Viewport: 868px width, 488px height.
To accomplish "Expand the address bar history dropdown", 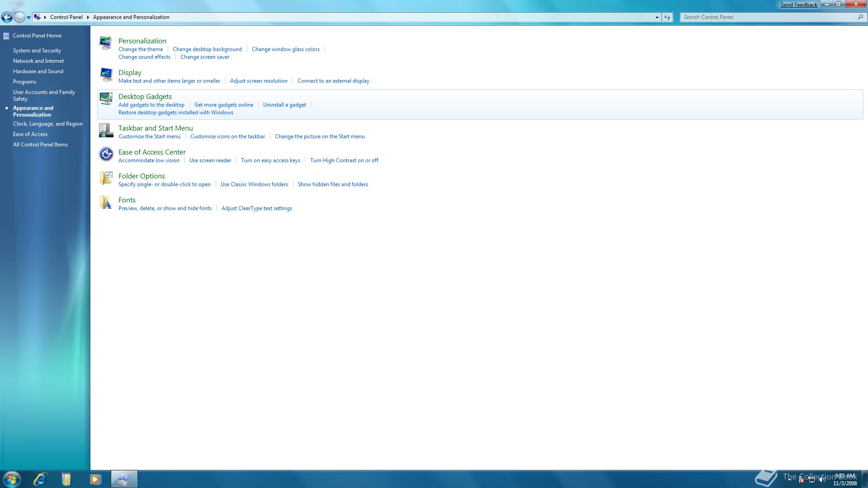I will [657, 17].
